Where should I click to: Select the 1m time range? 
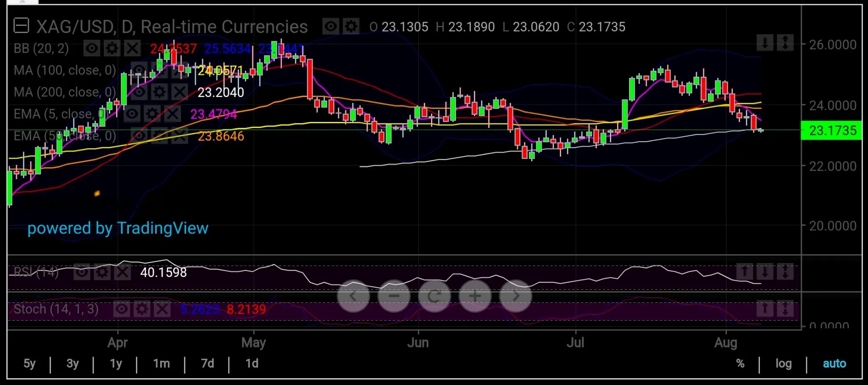[x=161, y=363]
